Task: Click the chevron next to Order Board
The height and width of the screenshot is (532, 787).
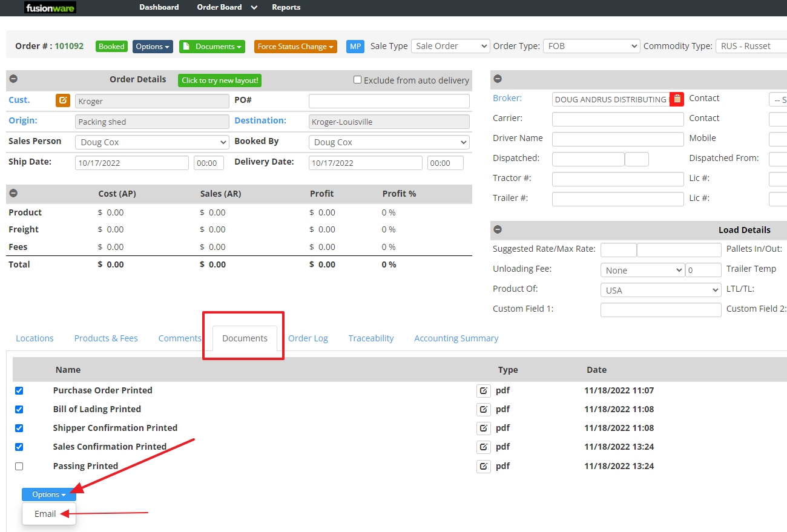Action: click(254, 7)
